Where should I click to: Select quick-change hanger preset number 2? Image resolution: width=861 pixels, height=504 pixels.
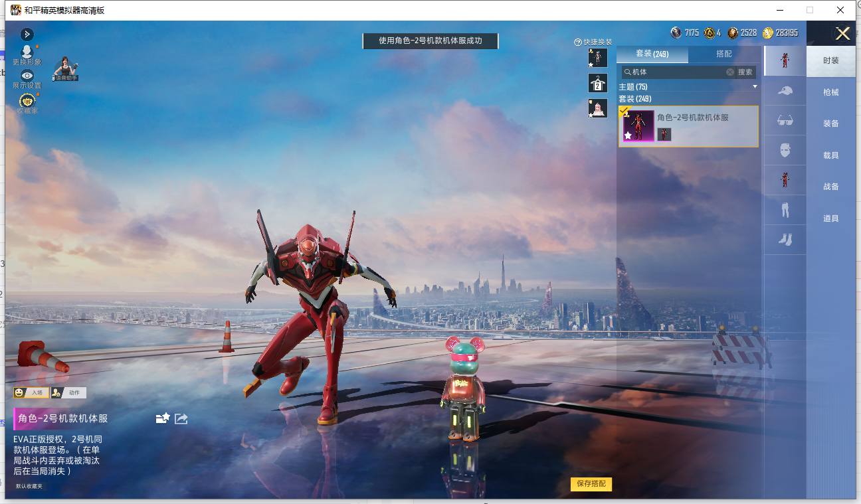tap(598, 83)
